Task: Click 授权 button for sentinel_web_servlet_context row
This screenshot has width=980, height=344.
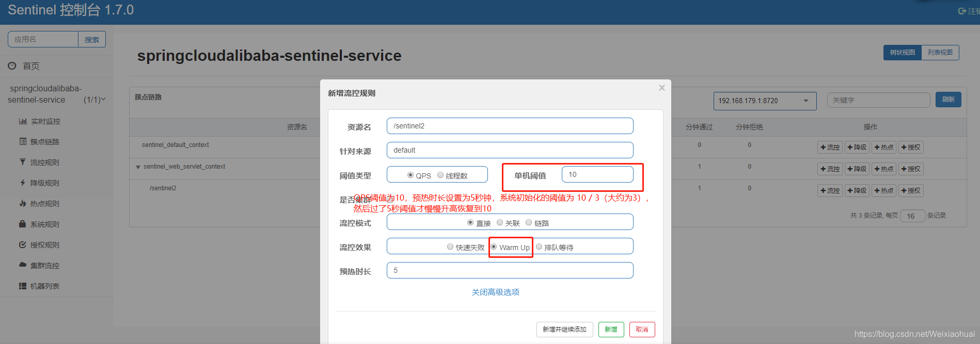Action: pyautogui.click(x=911, y=169)
